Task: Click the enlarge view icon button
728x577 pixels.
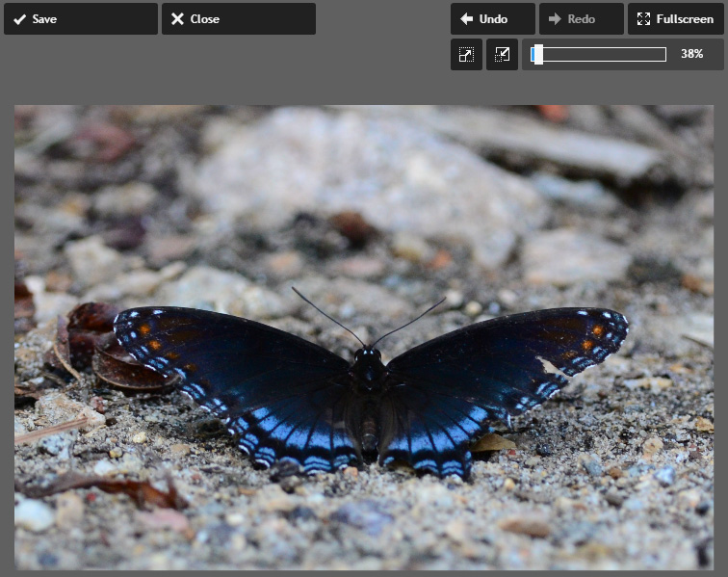Action: [x=466, y=55]
